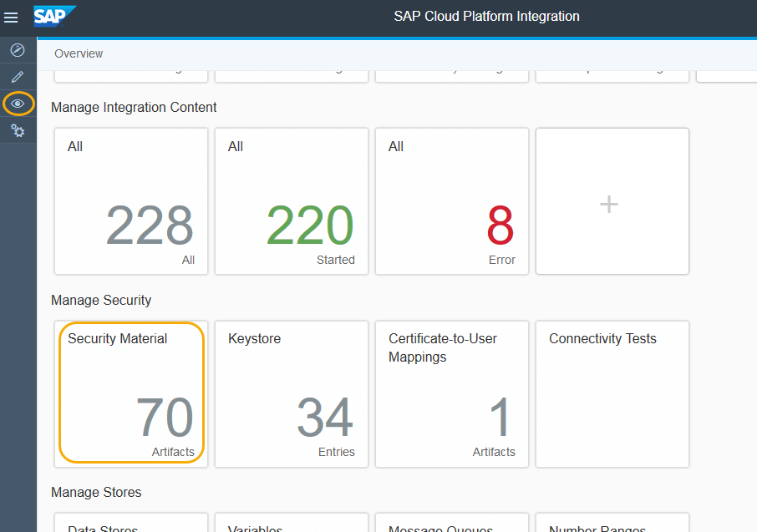Viewport: 757px width, 532px height.
Task: Open the Monitor eye icon
Action: pyautogui.click(x=18, y=104)
